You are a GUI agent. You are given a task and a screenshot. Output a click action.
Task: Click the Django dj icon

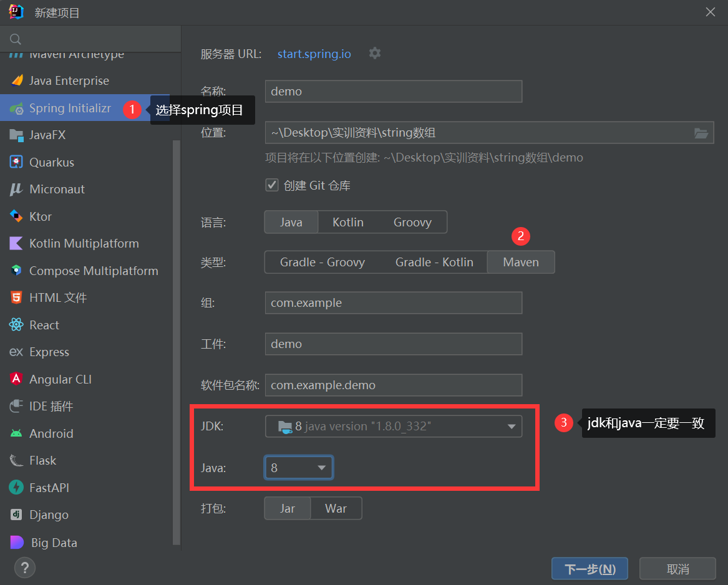pos(16,515)
